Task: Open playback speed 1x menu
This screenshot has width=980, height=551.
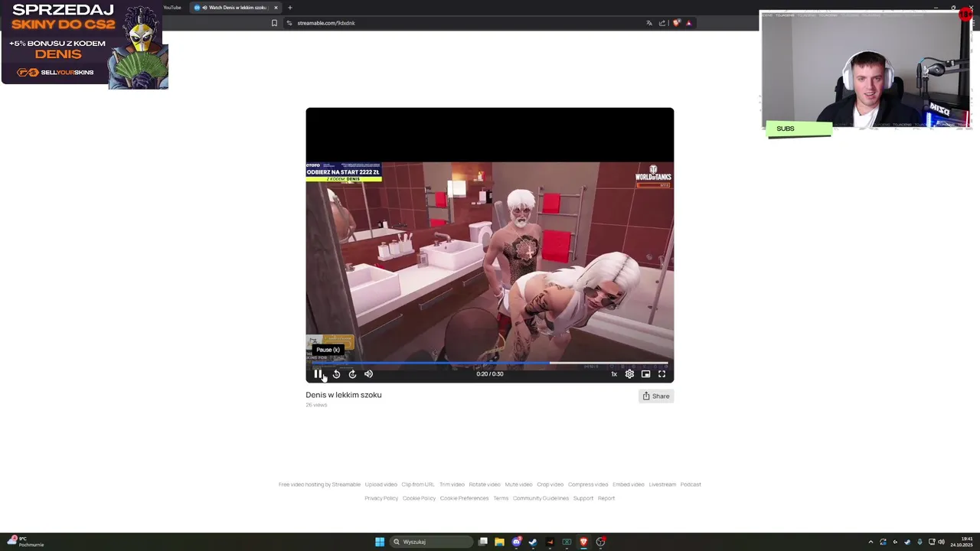Action: 613,373
